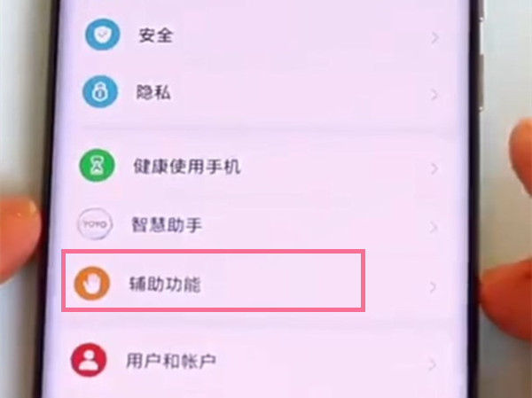
Task: Tap the blue padlock Privacy icon
Action: [100, 91]
